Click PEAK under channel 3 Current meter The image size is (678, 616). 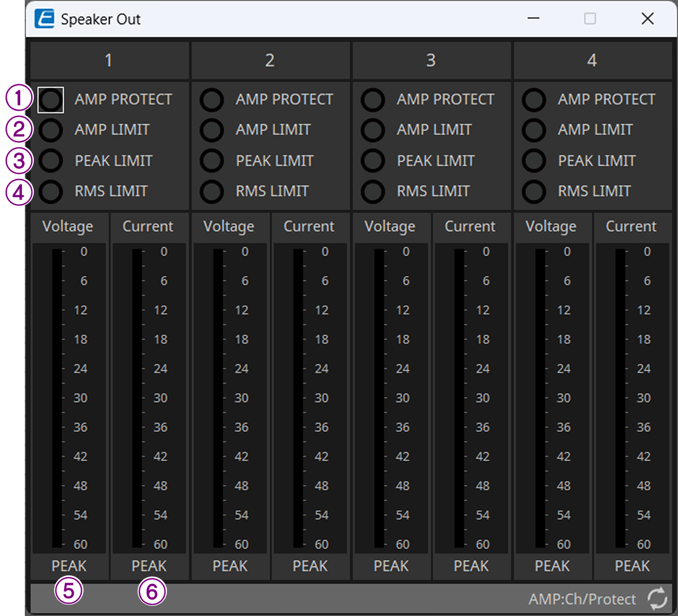pyautogui.click(x=472, y=566)
